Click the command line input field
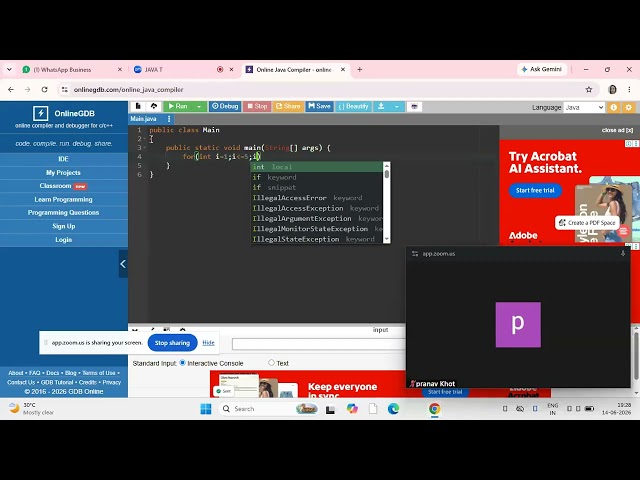Screen dimensions: 640x480 (x=319, y=344)
